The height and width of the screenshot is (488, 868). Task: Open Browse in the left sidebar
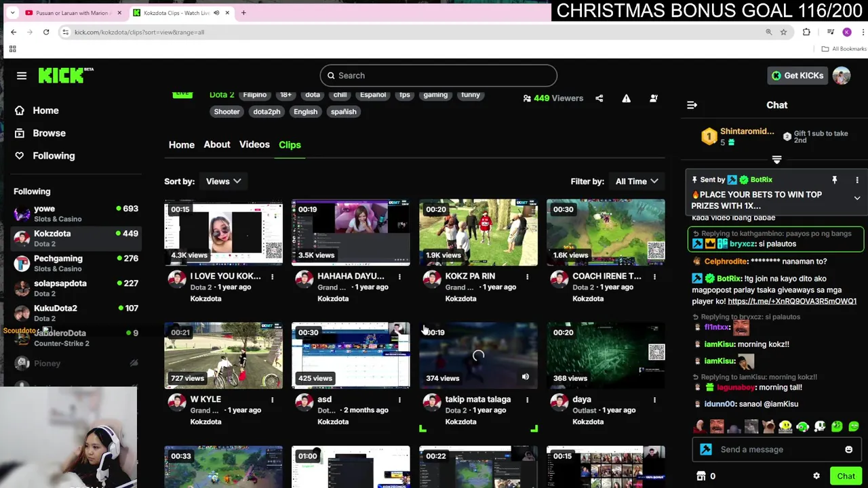[40, 133]
